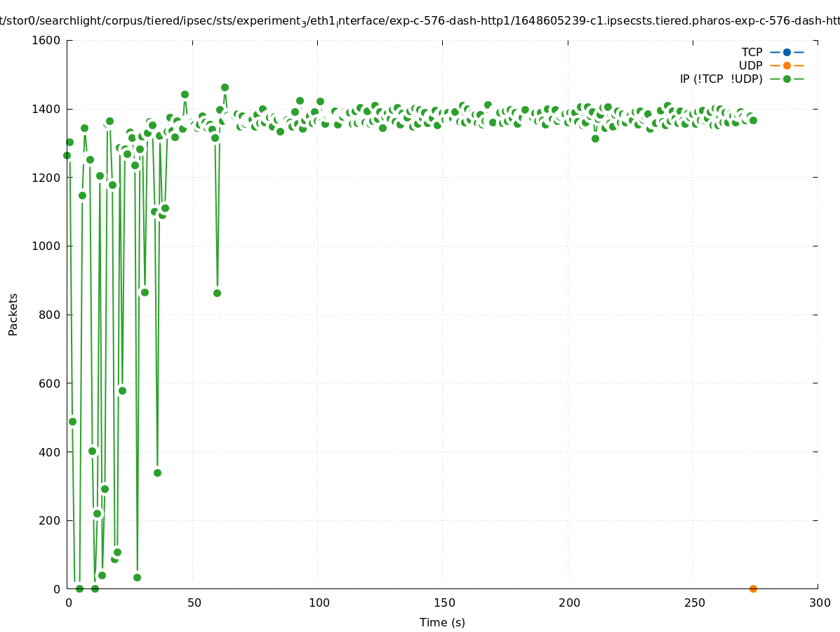Viewport: 840px width, 632px height.
Task: Click the "Time (s)" x-axis label
Action: pos(442,622)
